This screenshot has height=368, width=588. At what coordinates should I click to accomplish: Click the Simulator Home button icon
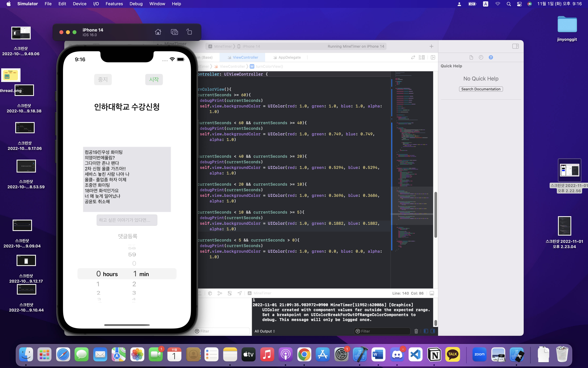pos(158,32)
